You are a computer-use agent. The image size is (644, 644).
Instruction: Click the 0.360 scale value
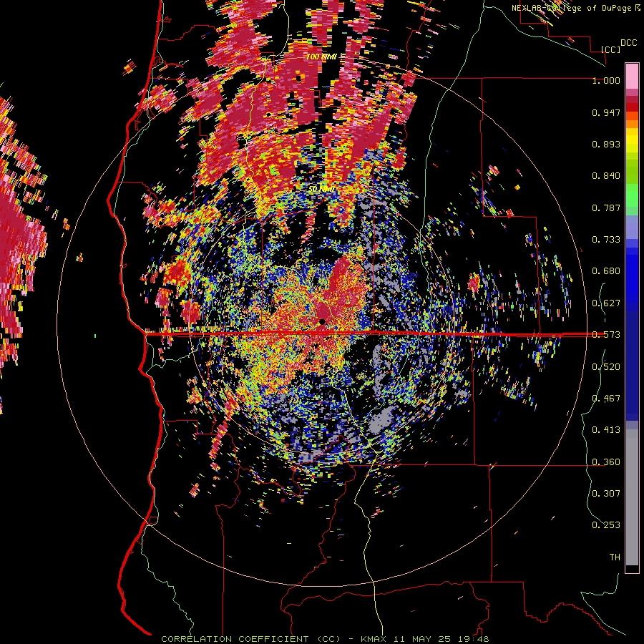tap(606, 462)
